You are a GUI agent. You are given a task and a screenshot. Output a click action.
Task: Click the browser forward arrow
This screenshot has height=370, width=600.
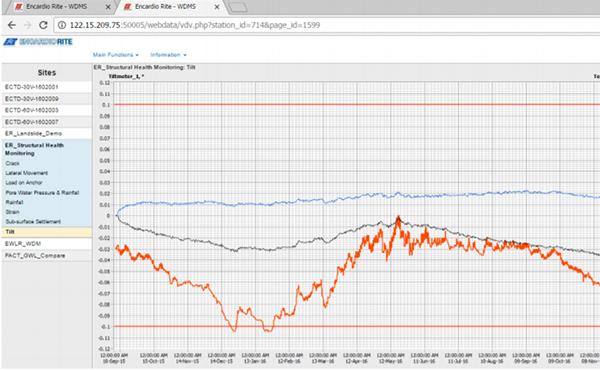click(x=28, y=25)
